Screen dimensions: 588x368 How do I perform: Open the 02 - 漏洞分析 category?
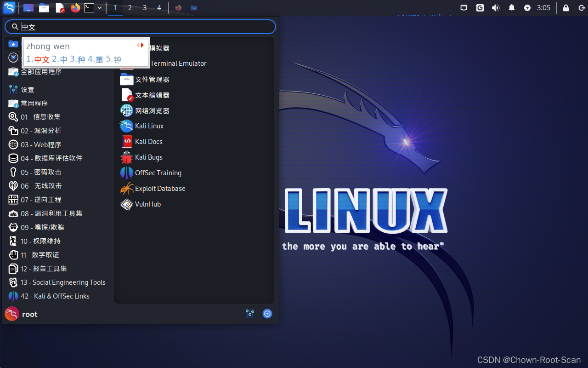pyautogui.click(x=58, y=131)
